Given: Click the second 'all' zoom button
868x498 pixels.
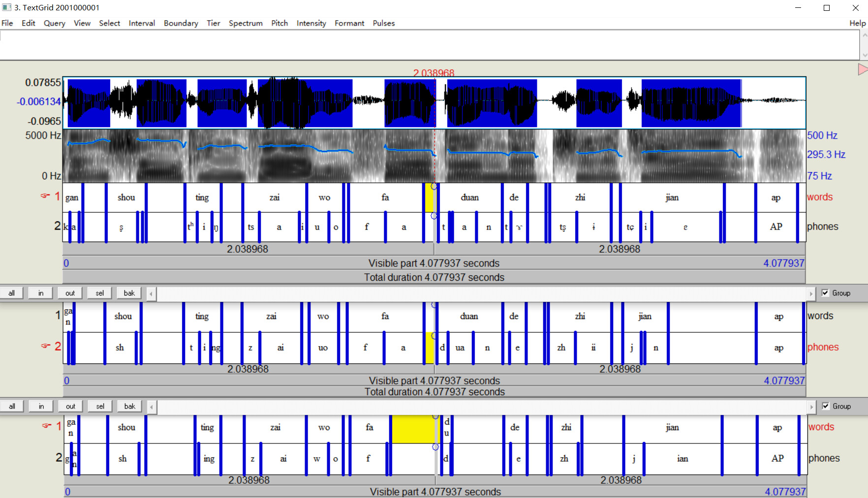Looking at the screenshot, I should [12, 406].
